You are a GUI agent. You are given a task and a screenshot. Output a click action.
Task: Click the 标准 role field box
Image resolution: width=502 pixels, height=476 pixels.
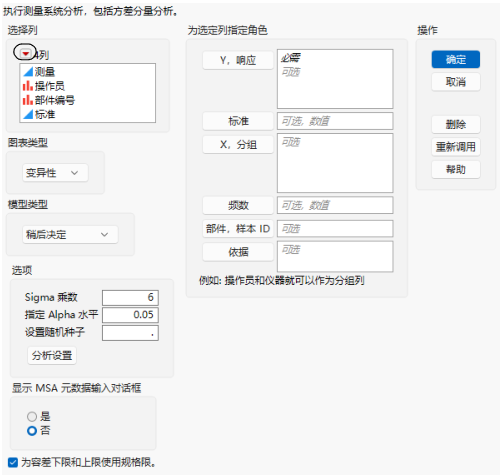[x=335, y=121]
